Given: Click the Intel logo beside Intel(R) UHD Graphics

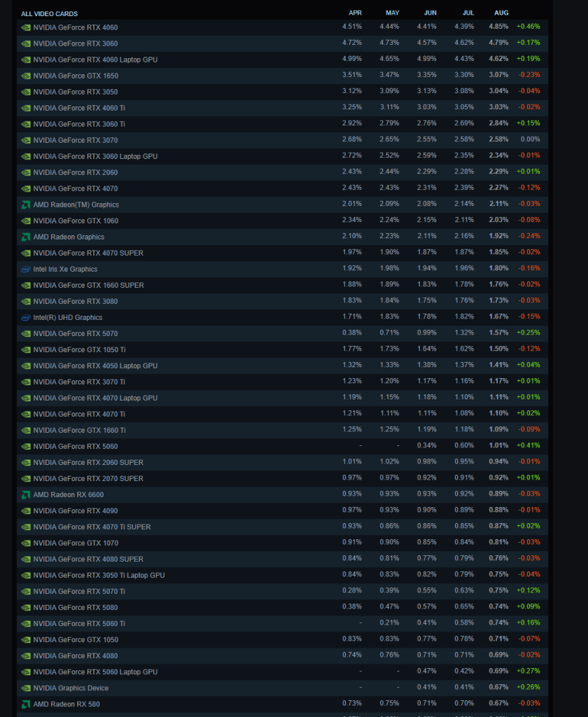Looking at the screenshot, I should click(x=26, y=317).
